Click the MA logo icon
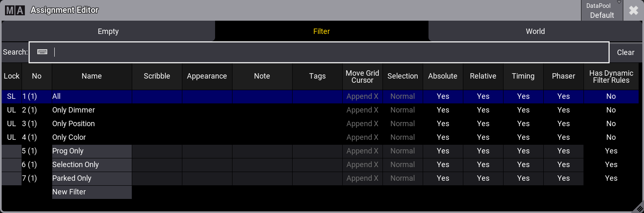The image size is (644, 213). pyautogui.click(x=15, y=10)
